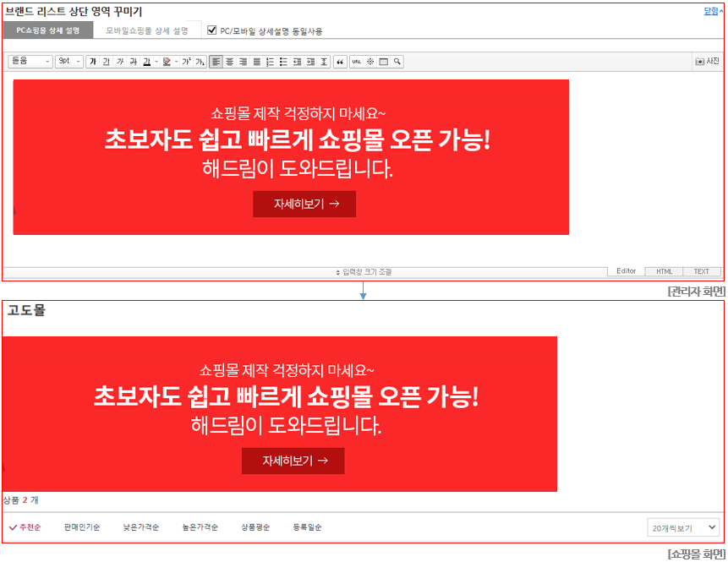Insert numbered list

pyautogui.click(x=270, y=61)
